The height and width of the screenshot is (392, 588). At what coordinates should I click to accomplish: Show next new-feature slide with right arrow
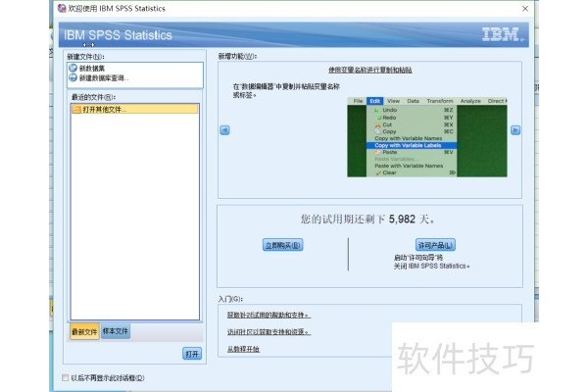coord(515,130)
